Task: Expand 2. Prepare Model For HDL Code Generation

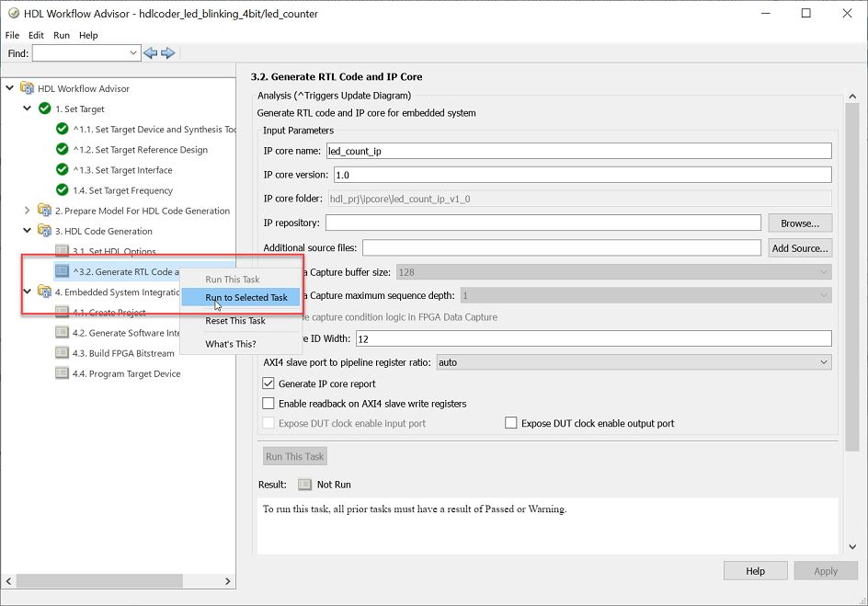Action: point(28,211)
